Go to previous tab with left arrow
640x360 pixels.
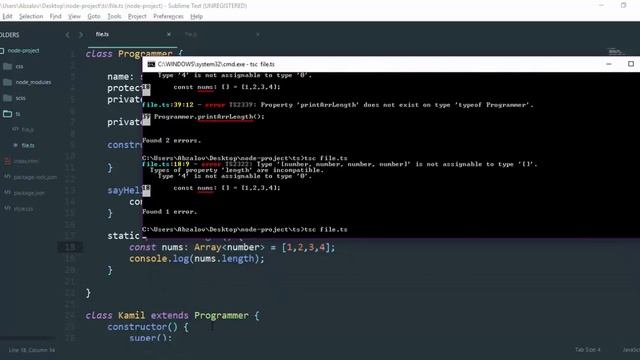point(68,35)
